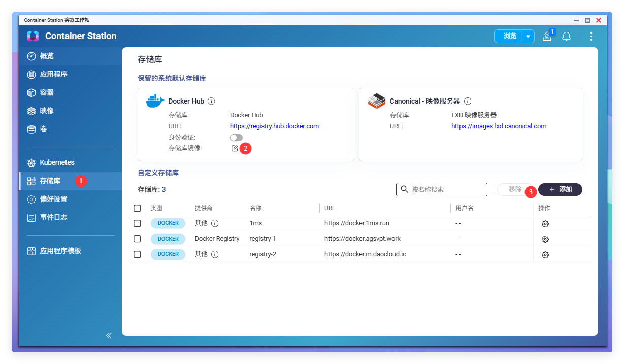Screen dimensions: 624x364
Task: Open the 容器 sidebar section
Action: 47,92
